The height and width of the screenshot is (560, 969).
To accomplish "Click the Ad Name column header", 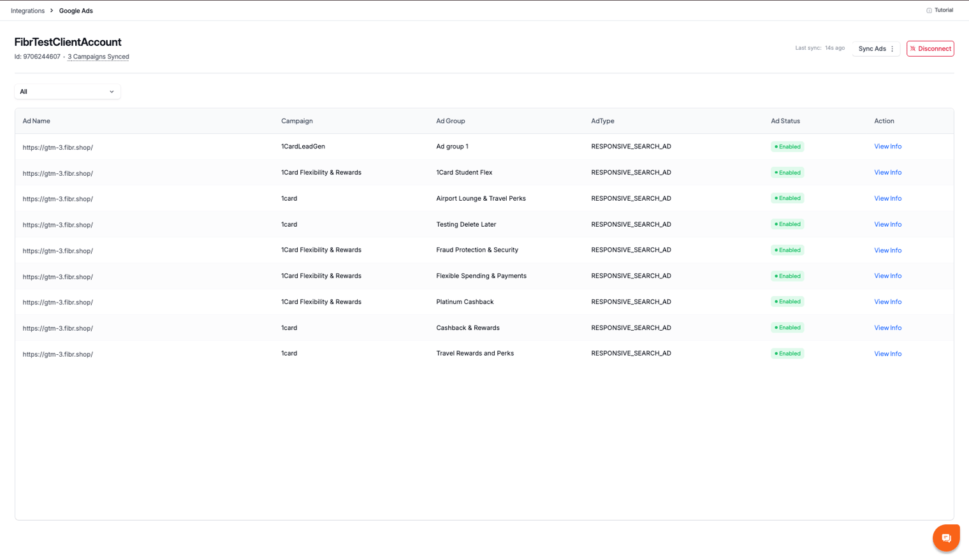I will pyautogui.click(x=36, y=121).
